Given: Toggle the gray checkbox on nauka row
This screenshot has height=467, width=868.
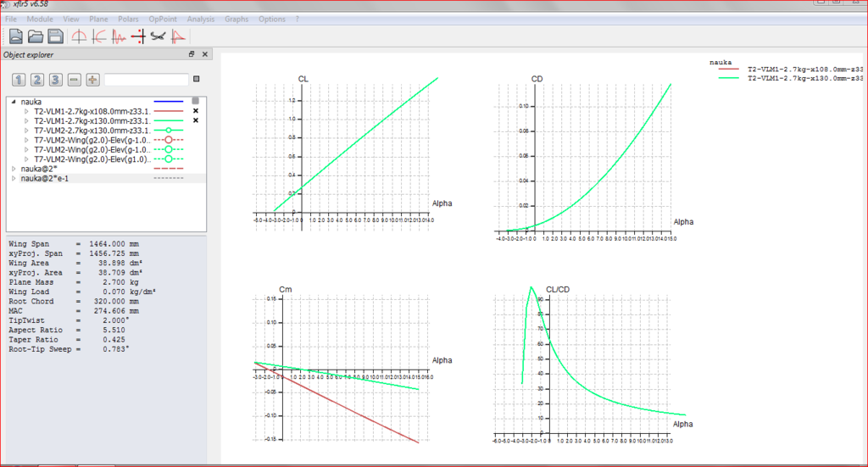Looking at the screenshot, I should click(x=196, y=102).
